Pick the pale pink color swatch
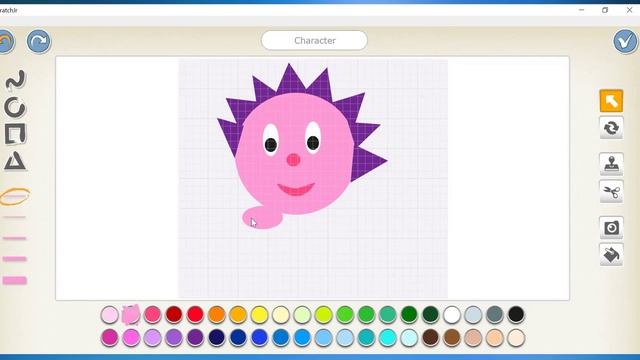Image resolution: width=640 pixels, height=360 pixels. [x=109, y=315]
